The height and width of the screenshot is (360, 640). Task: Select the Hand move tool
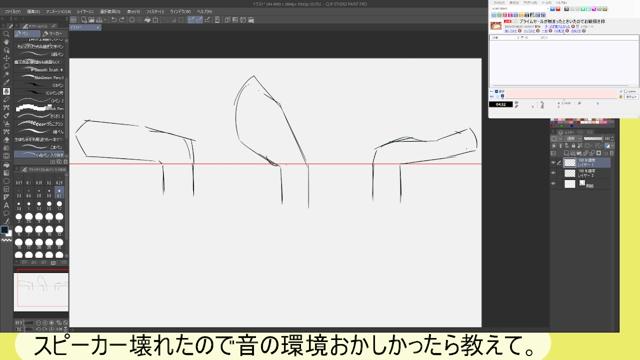click(x=6, y=42)
